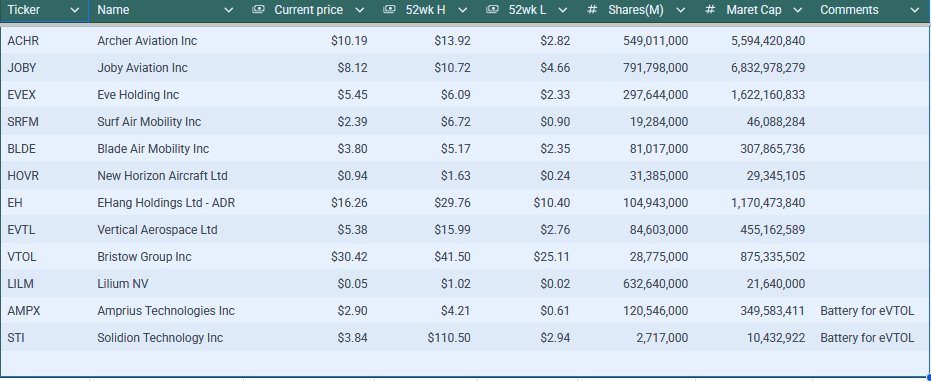Image resolution: width=931 pixels, height=381 pixels.
Task: Select the $25.11 52-week low cell
Action: (552, 257)
